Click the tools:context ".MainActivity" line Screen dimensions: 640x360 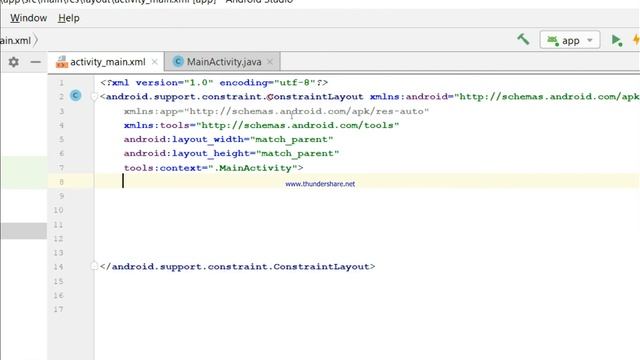click(213, 168)
